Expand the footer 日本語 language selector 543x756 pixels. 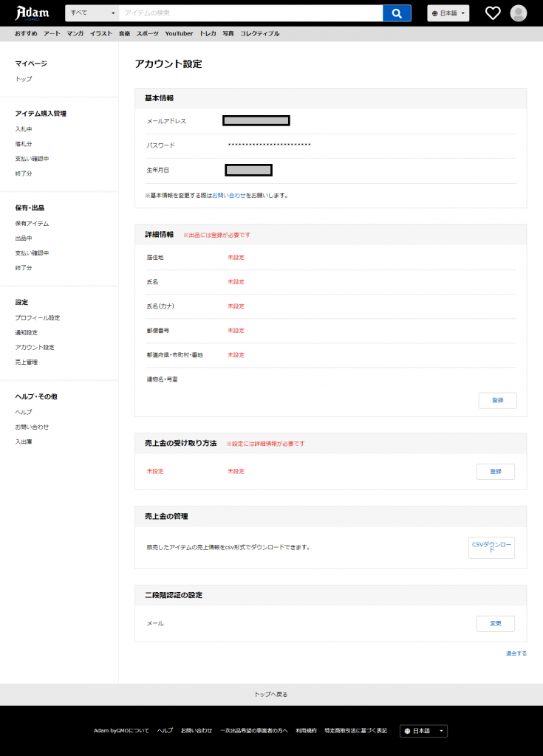point(423,731)
